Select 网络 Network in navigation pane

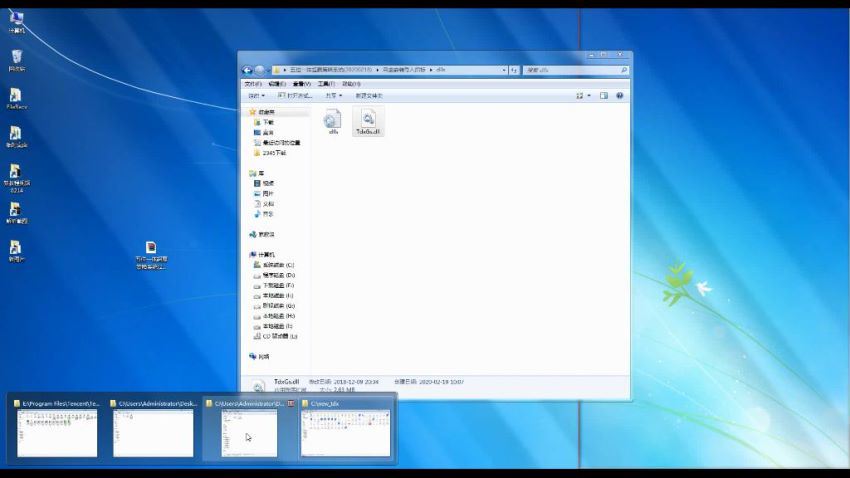pyautogui.click(x=259, y=357)
